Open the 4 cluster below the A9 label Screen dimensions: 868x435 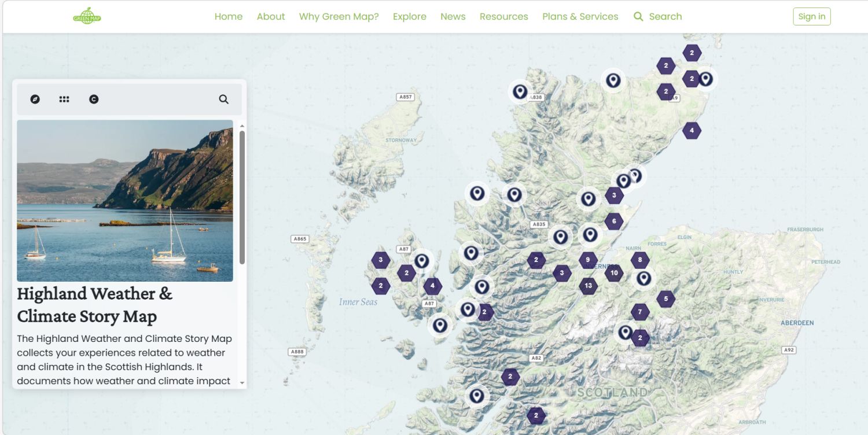[x=692, y=131]
